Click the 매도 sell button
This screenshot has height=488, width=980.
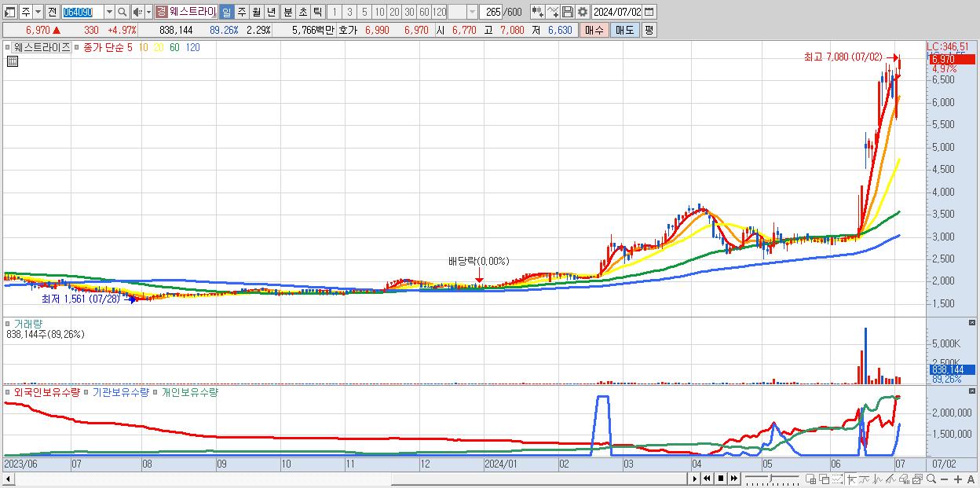tap(624, 30)
